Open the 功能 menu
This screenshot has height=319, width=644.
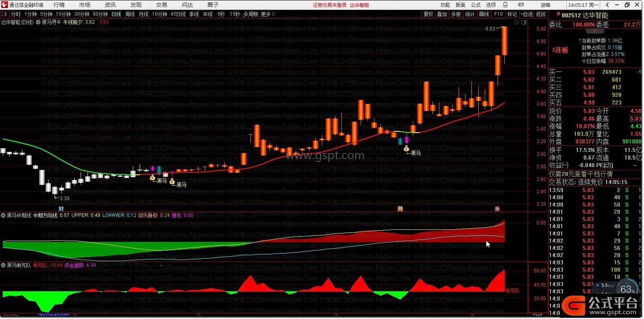tap(445, 5)
